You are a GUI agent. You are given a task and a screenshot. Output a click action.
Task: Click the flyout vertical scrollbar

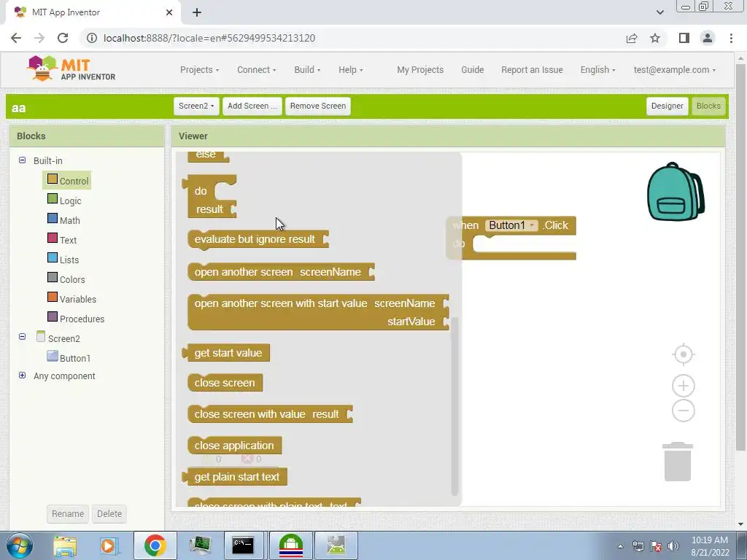pos(454,406)
